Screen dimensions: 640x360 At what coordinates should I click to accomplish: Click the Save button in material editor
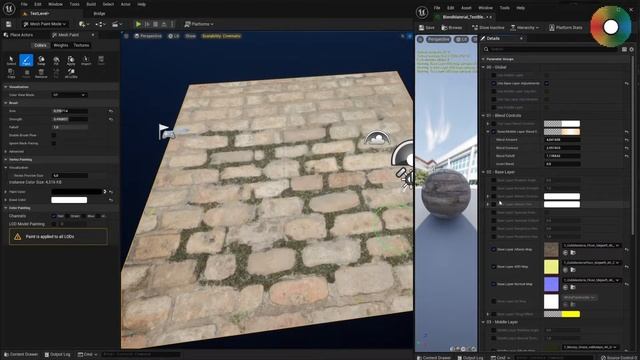tap(427, 27)
